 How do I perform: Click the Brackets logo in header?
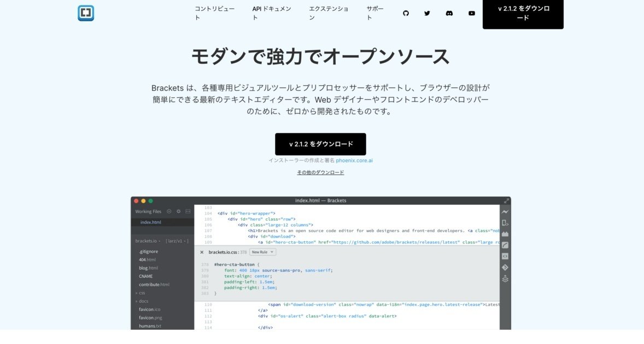[86, 13]
